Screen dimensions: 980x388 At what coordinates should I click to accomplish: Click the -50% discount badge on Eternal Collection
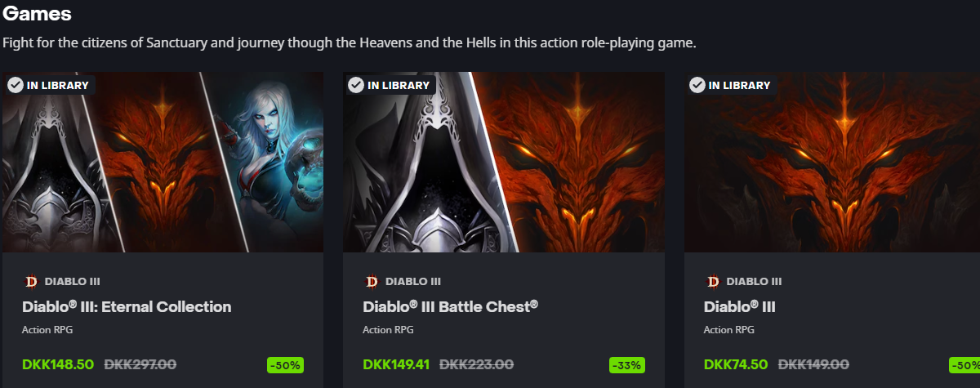(286, 365)
